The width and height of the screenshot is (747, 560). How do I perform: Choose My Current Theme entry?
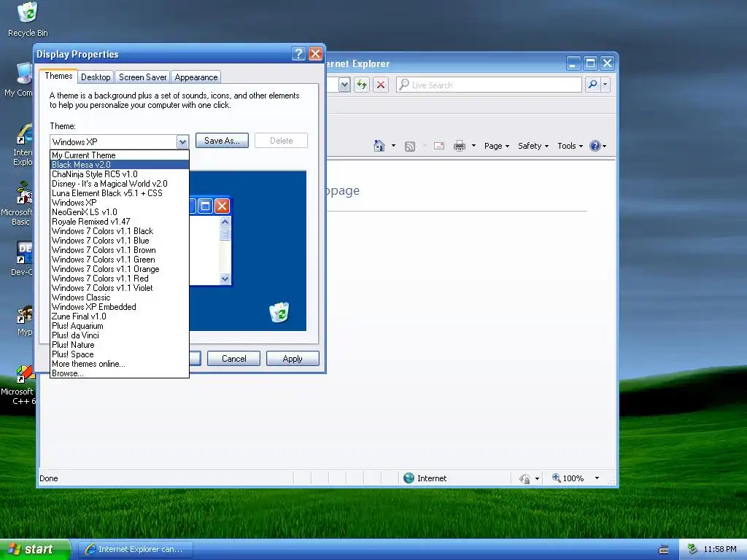tap(120, 155)
